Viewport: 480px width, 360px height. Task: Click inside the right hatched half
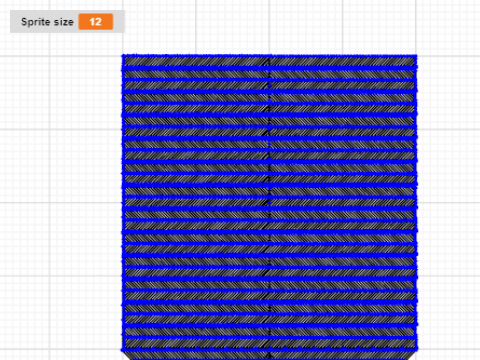tap(343, 202)
